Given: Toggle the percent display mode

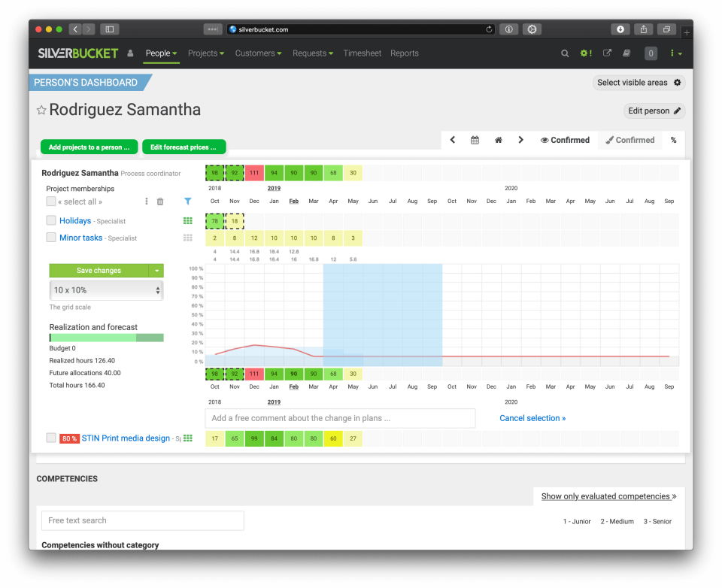Looking at the screenshot, I should point(673,140).
